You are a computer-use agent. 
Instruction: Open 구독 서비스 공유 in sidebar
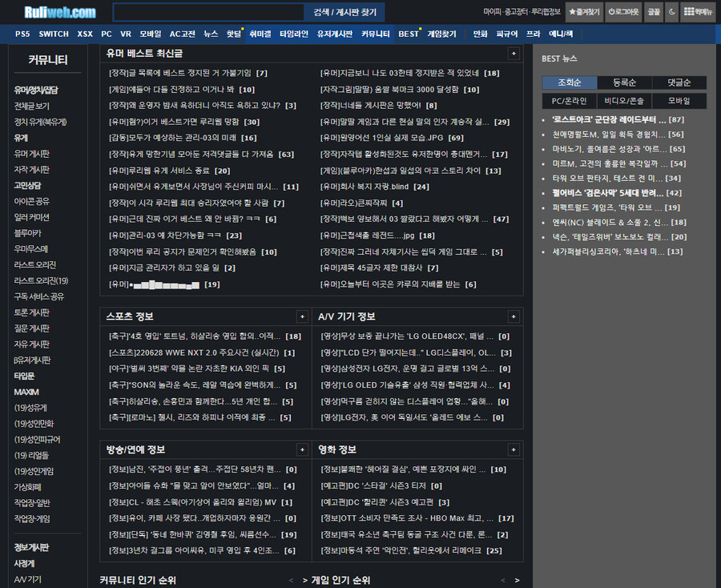click(39, 296)
